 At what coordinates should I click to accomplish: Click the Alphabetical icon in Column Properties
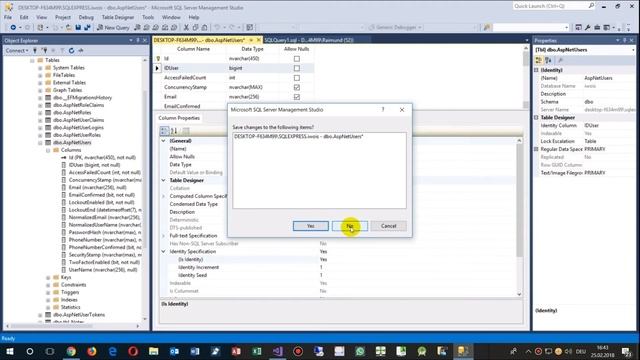click(x=174, y=131)
